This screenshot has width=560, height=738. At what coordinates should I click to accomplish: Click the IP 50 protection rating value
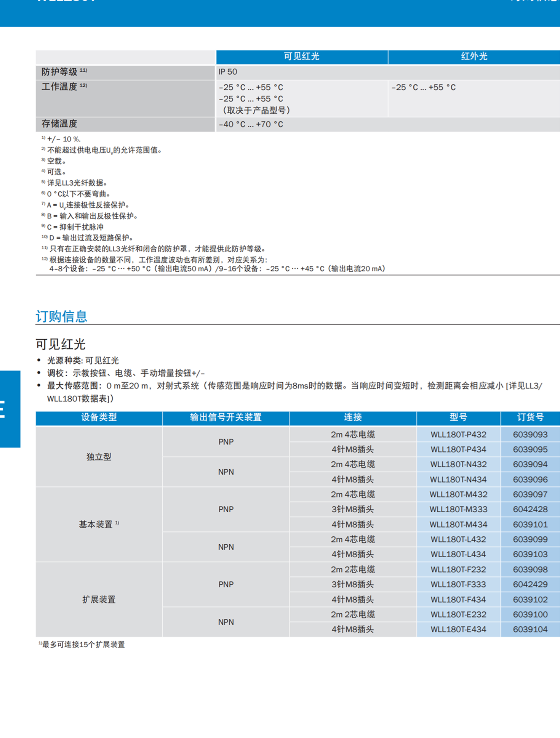(x=228, y=72)
